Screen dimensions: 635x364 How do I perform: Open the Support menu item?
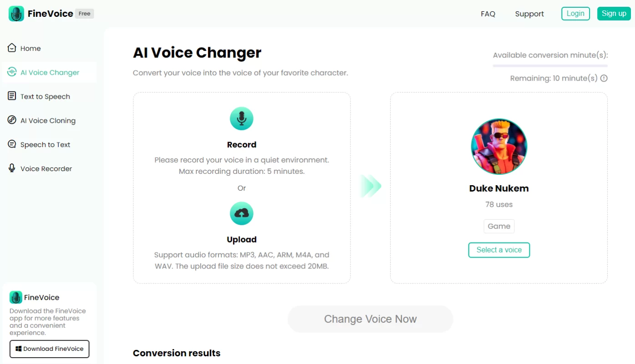529,14
